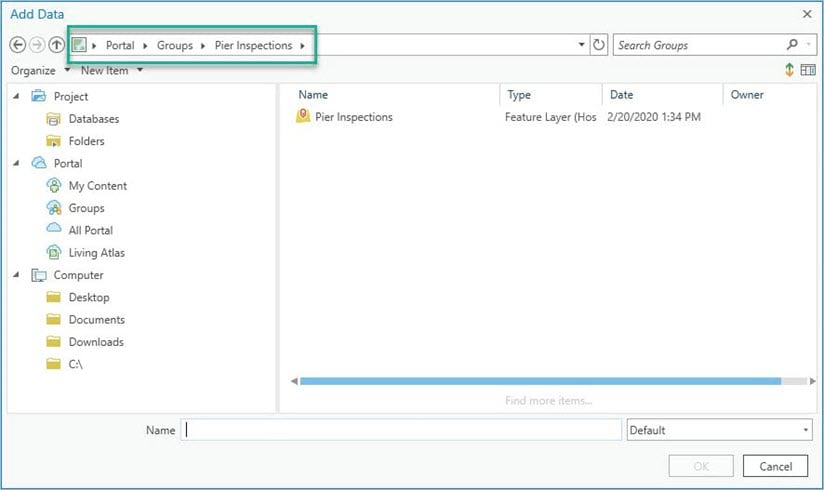Expand the path history dropdown arrow

[x=582, y=45]
